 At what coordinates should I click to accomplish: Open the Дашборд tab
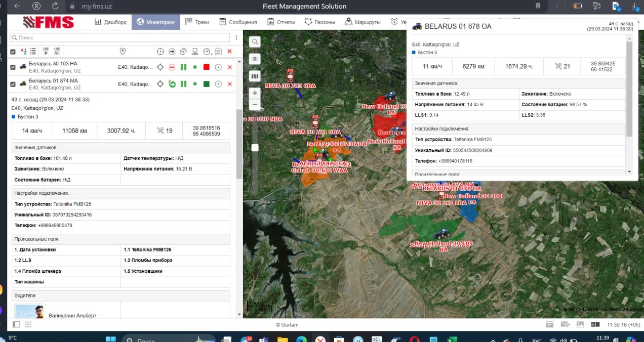pyautogui.click(x=110, y=22)
